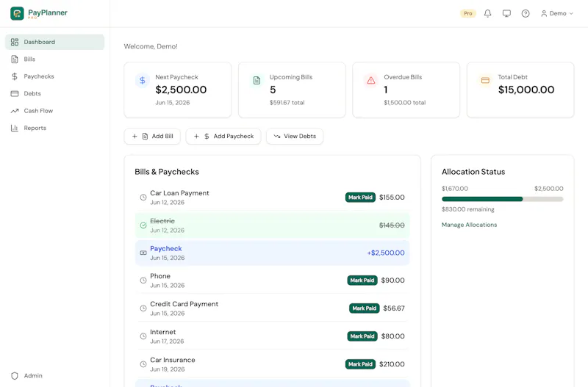588x387 pixels.
Task: Click the Add Bill button
Action: pos(152,137)
